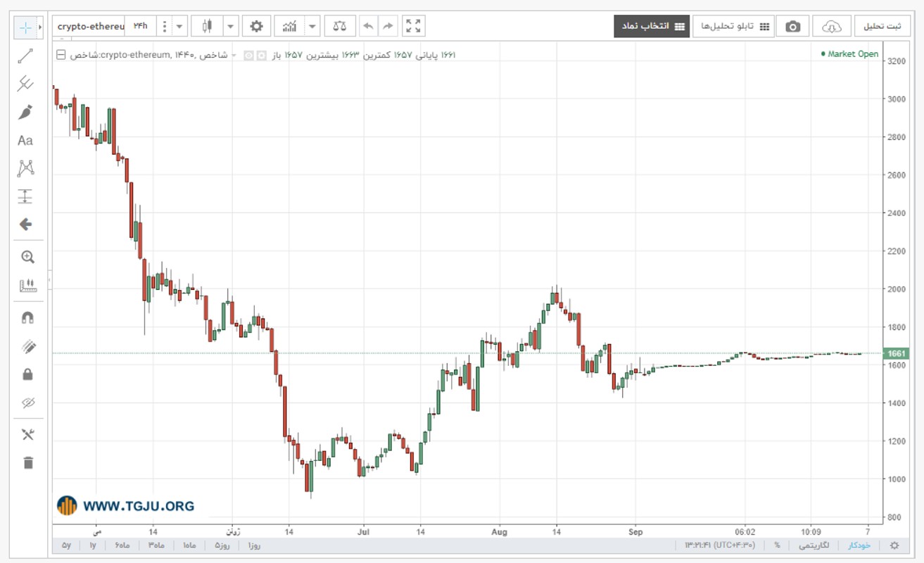Select the pitchfork drawing tool

point(25,84)
